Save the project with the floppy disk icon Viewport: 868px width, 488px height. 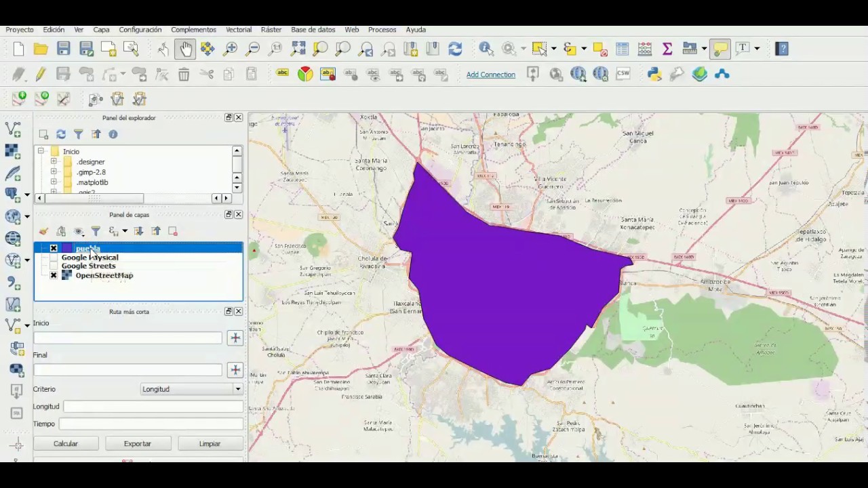coord(63,49)
